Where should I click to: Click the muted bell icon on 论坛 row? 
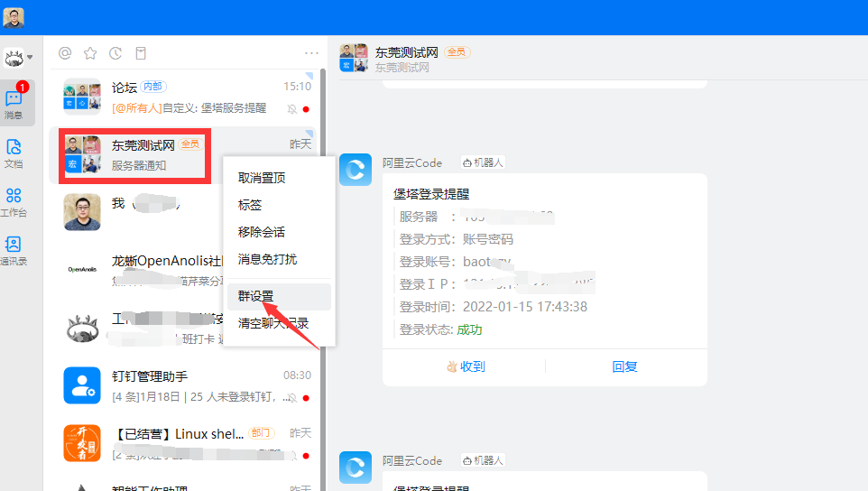click(291, 109)
